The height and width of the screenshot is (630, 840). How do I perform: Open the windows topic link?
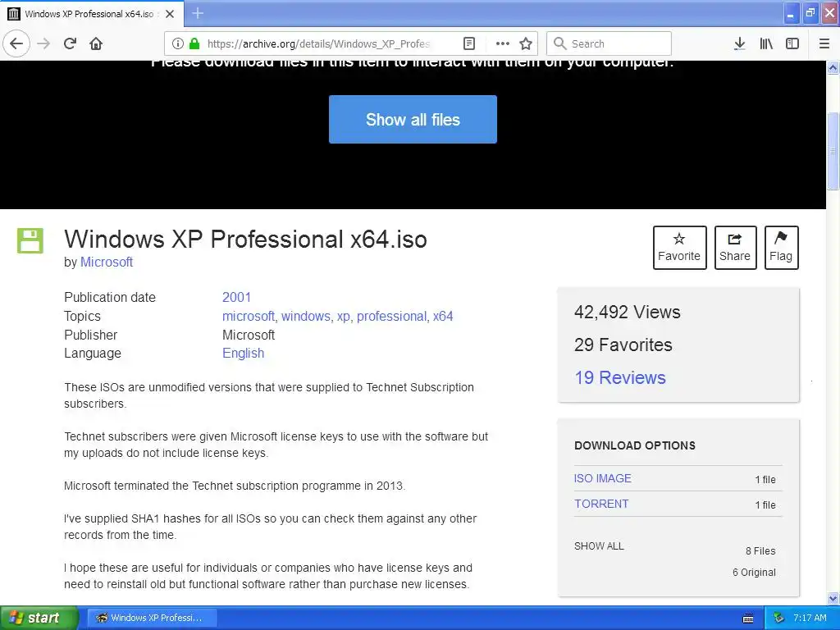click(305, 316)
